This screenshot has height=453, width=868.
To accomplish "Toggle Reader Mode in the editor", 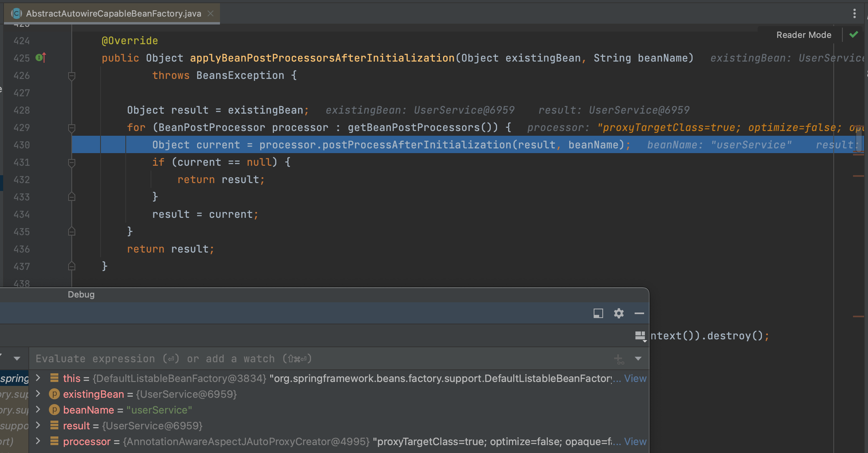I will [803, 35].
